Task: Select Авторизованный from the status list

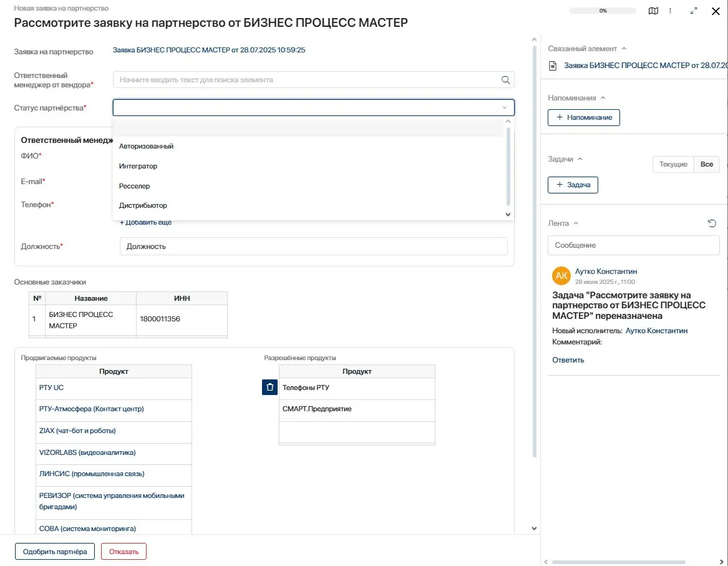Action: click(x=146, y=146)
